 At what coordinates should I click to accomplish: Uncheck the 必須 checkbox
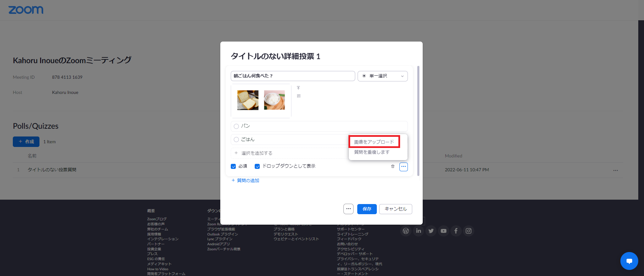point(233,166)
